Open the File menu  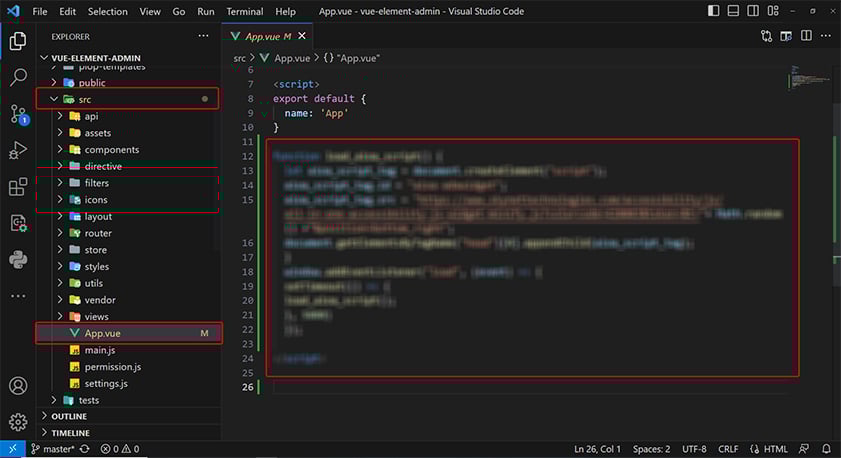pos(40,11)
